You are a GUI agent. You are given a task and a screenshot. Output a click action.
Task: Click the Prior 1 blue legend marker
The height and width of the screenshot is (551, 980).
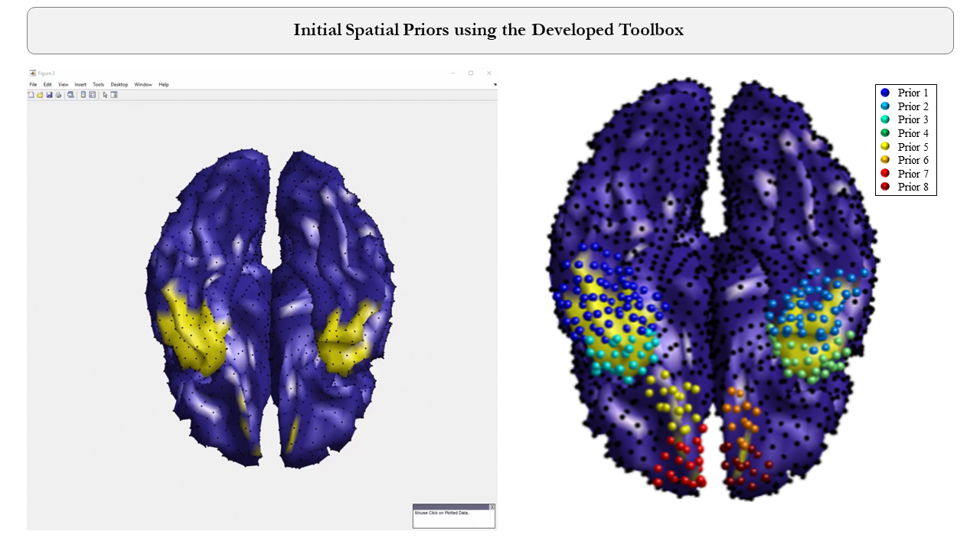coord(885,93)
